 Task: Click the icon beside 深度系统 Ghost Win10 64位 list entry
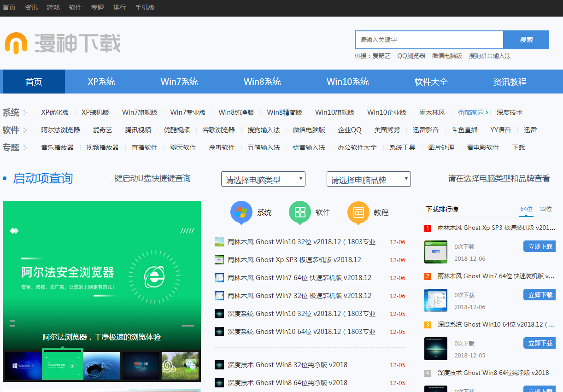coord(219,332)
